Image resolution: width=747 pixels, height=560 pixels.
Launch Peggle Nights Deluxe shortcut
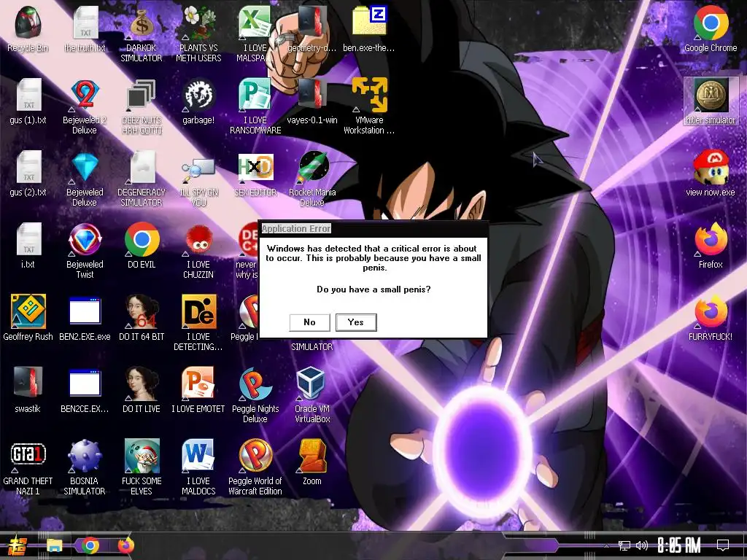tap(255, 394)
